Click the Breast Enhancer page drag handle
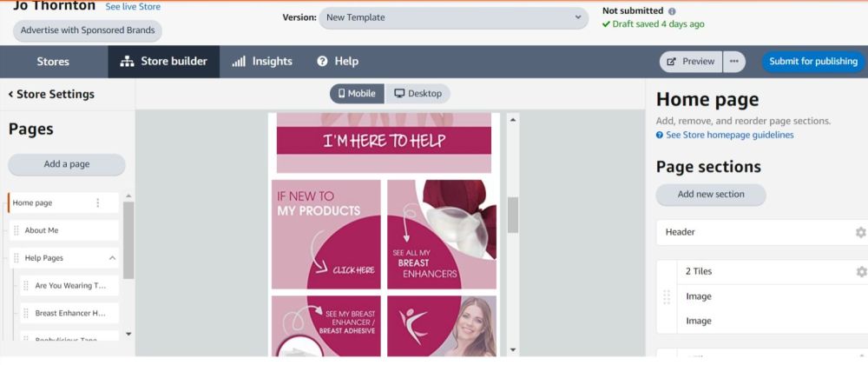868x365 pixels. coord(25,313)
